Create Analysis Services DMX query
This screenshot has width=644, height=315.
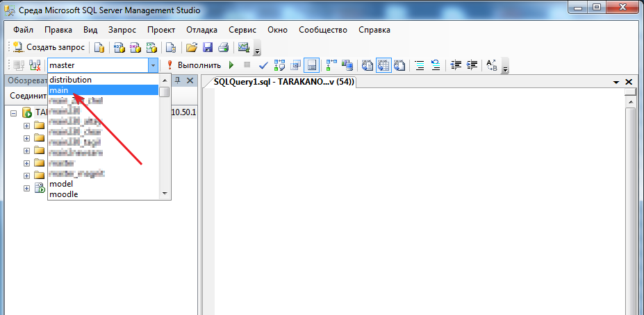tap(135, 48)
